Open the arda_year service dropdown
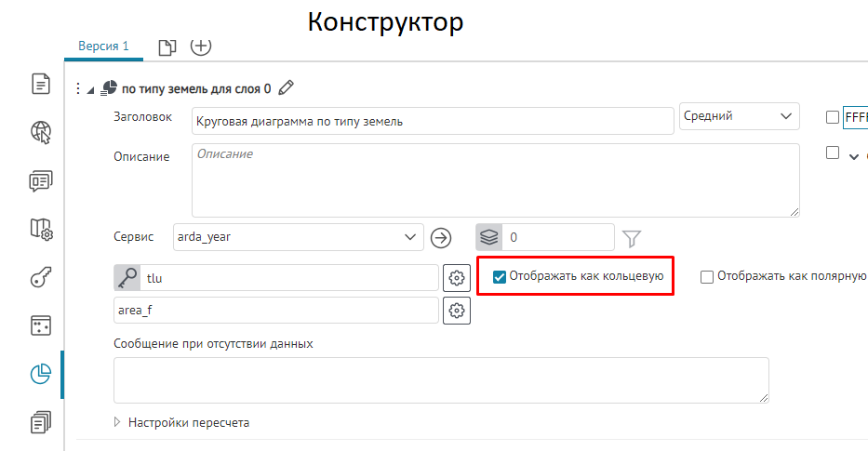Viewport: 868px width, 451px height. [x=298, y=237]
